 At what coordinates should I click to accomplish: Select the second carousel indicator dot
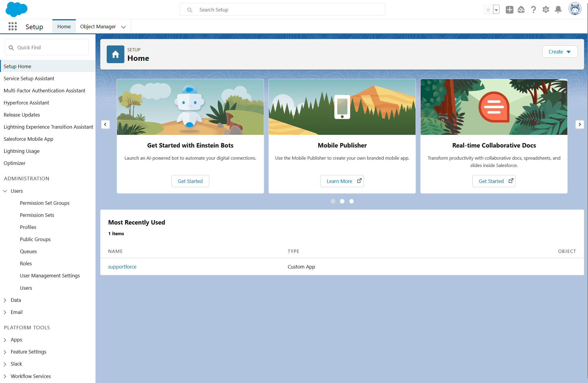pos(342,201)
